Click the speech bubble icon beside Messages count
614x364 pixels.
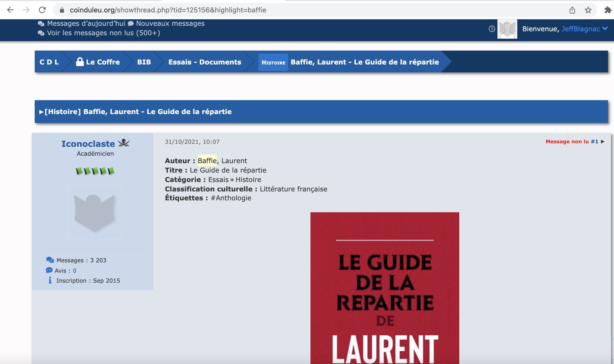pos(50,260)
